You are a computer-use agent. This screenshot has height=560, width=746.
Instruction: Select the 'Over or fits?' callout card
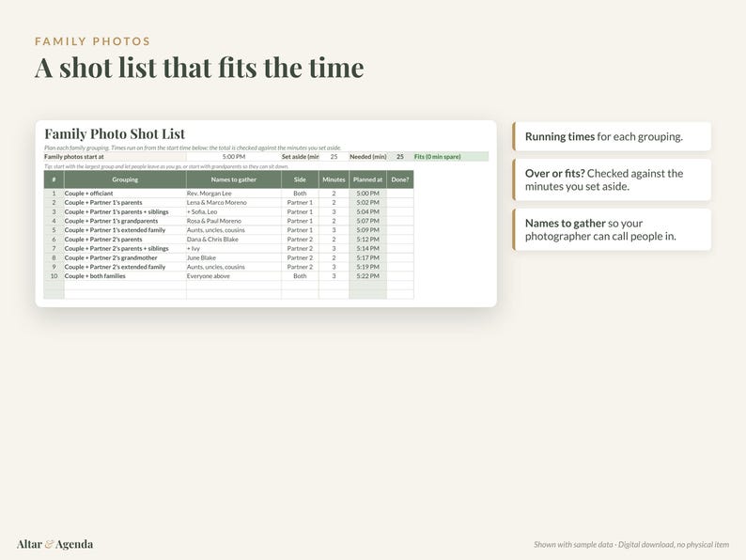pyautogui.click(x=612, y=179)
